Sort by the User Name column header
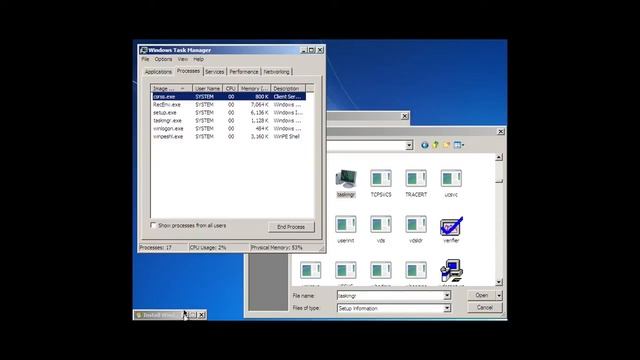The image size is (640, 360). pyautogui.click(x=207, y=89)
